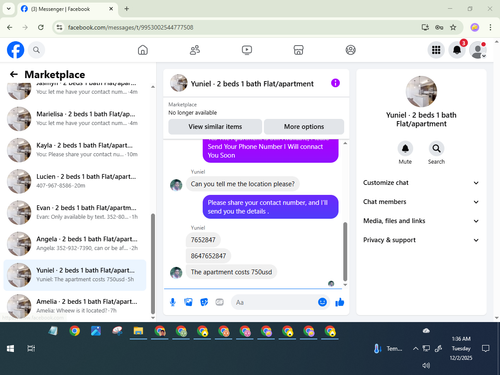
Task: Show hidden tray icons chevron
Action: pos(415,349)
